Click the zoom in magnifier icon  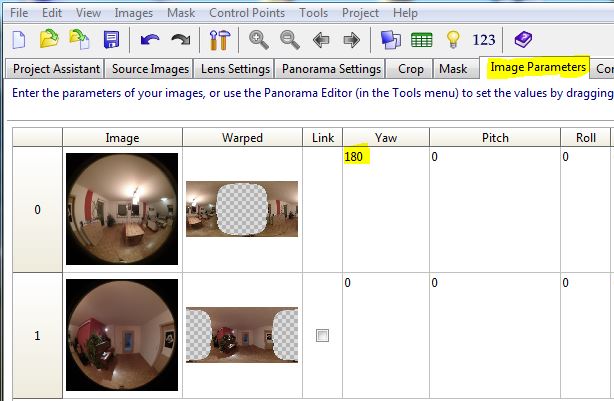coord(259,40)
